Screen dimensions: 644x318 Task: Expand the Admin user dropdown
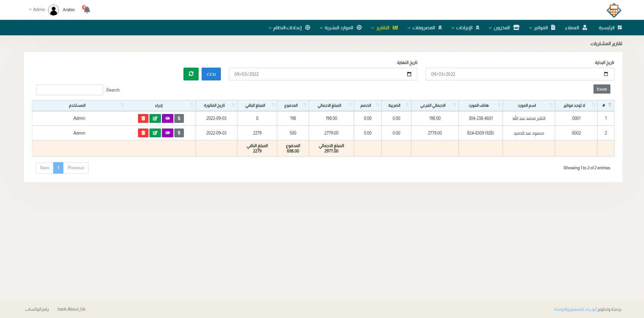pos(37,10)
